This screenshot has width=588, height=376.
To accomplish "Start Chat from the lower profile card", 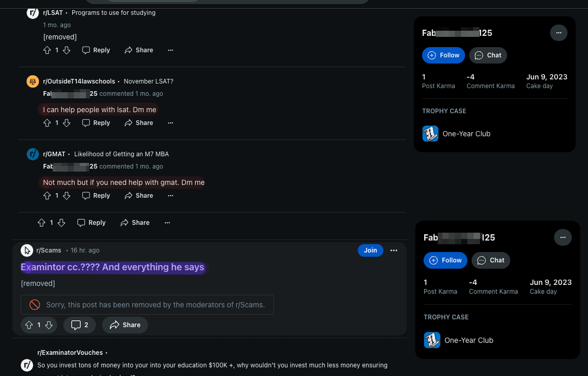I will click(x=491, y=261).
